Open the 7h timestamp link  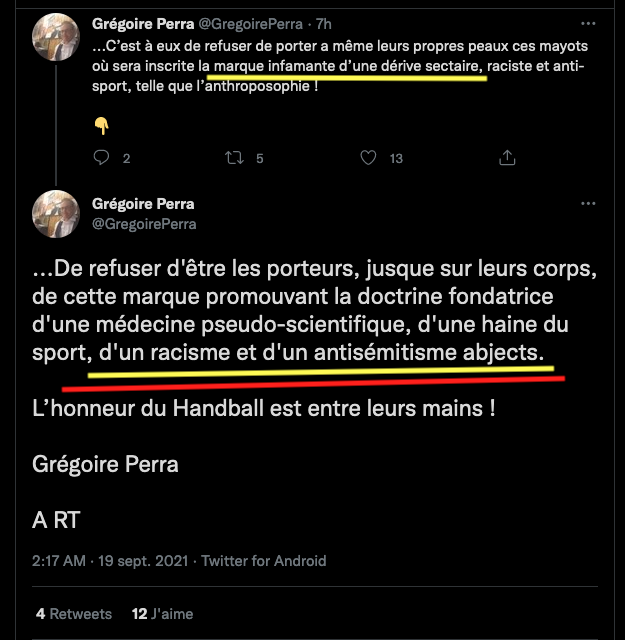(324, 23)
